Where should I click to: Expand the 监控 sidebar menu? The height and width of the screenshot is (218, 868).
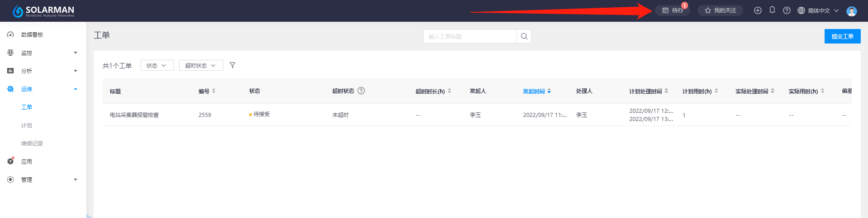pyautogui.click(x=42, y=53)
